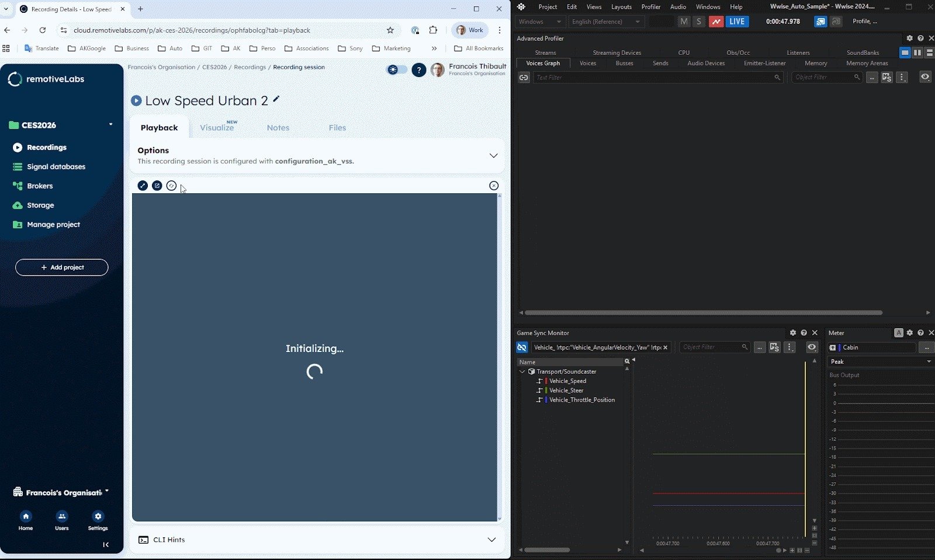The width and height of the screenshot is (935, 560).
Task: Click the Add project button
Action: (61, 267)
